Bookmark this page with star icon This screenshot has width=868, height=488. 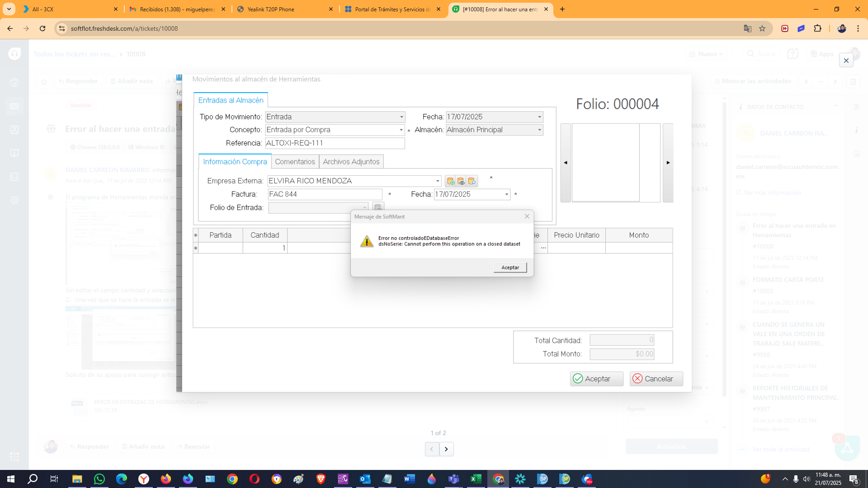(762, 28)
